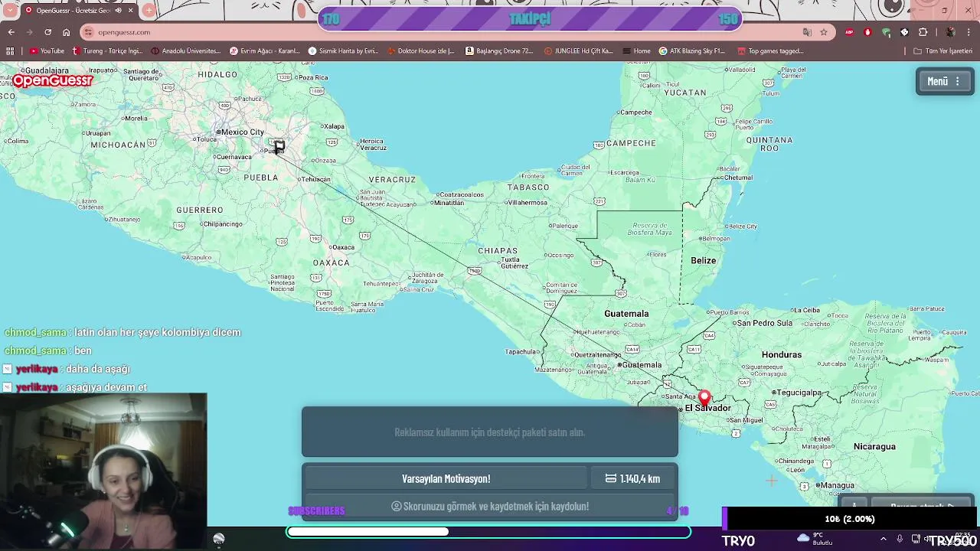Open the Top games tagged... bookmark
This screenshot has width=980, height=551.
(770, 51)
